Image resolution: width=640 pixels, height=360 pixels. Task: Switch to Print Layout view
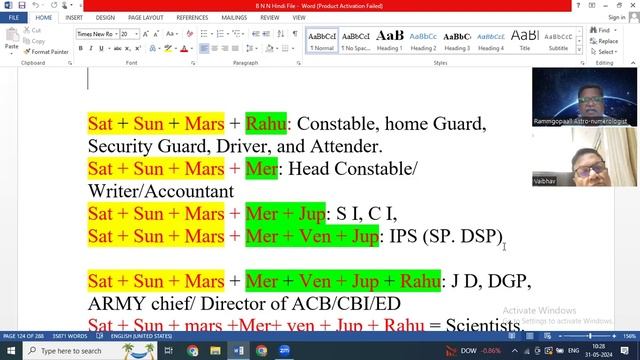[x=529, y=336]
